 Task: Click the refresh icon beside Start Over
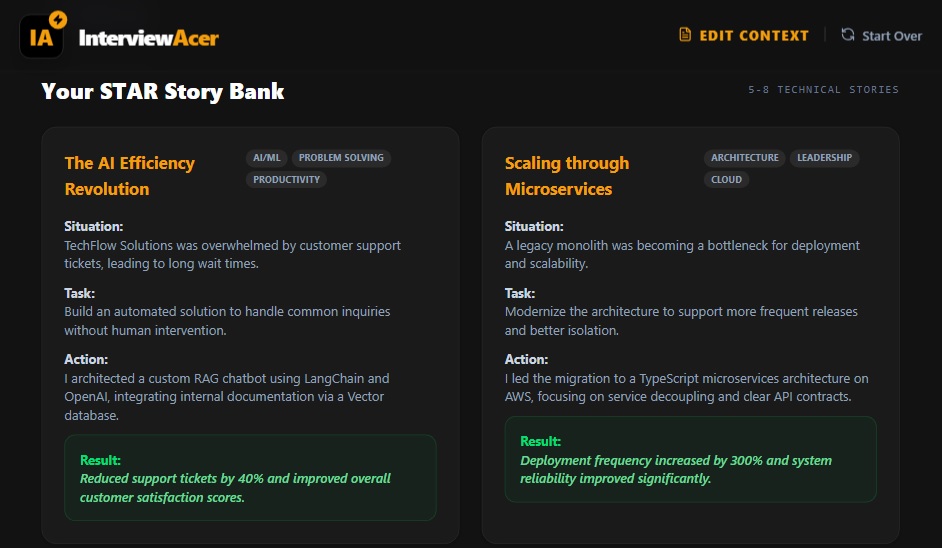click(x=848, y=35)
